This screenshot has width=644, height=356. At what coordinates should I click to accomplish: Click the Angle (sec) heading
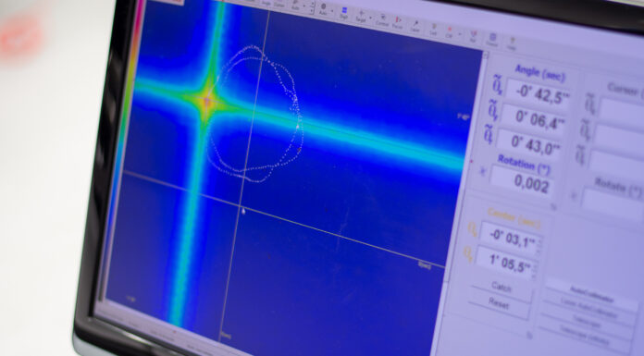coord(540,73)
